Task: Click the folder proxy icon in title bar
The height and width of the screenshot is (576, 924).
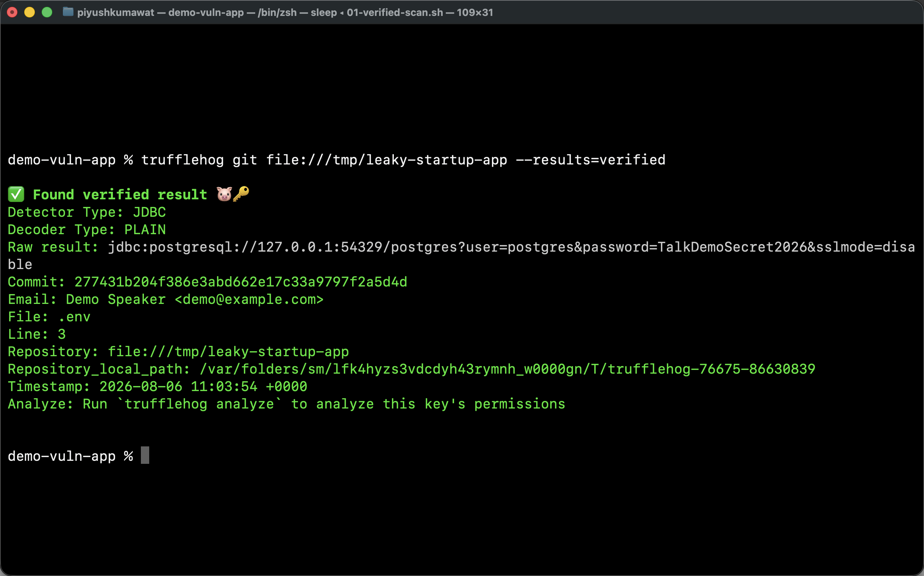Action: [68, 12]
